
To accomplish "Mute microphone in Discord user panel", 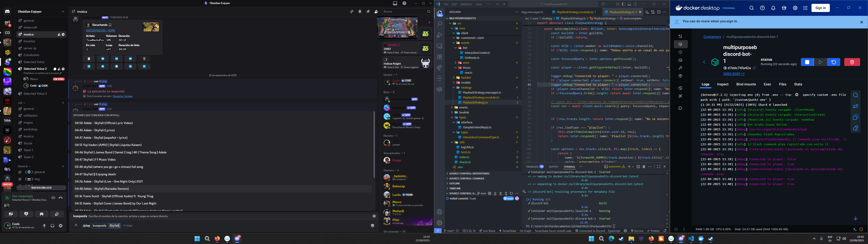I will 44,226.
